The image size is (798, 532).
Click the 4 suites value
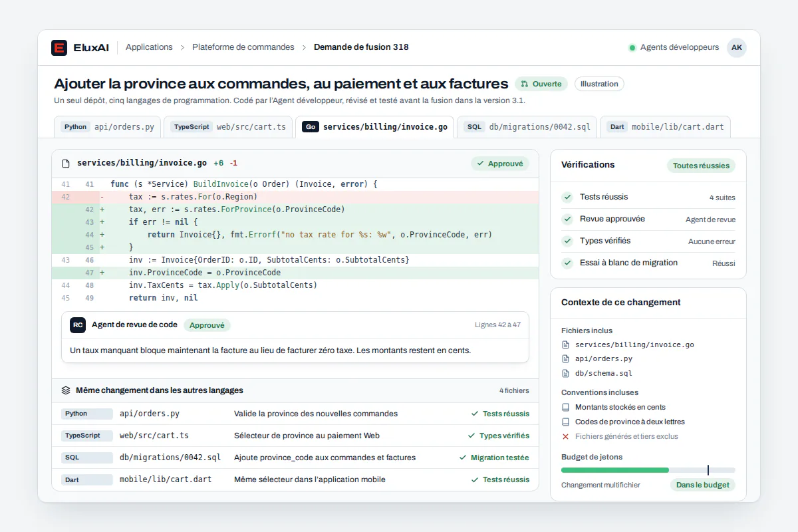click(x=722, y=198)
